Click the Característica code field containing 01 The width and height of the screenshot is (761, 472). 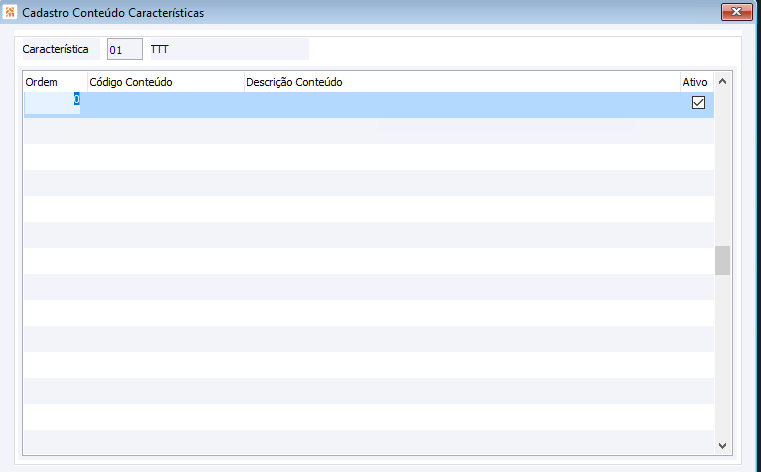tap(125, 49)
